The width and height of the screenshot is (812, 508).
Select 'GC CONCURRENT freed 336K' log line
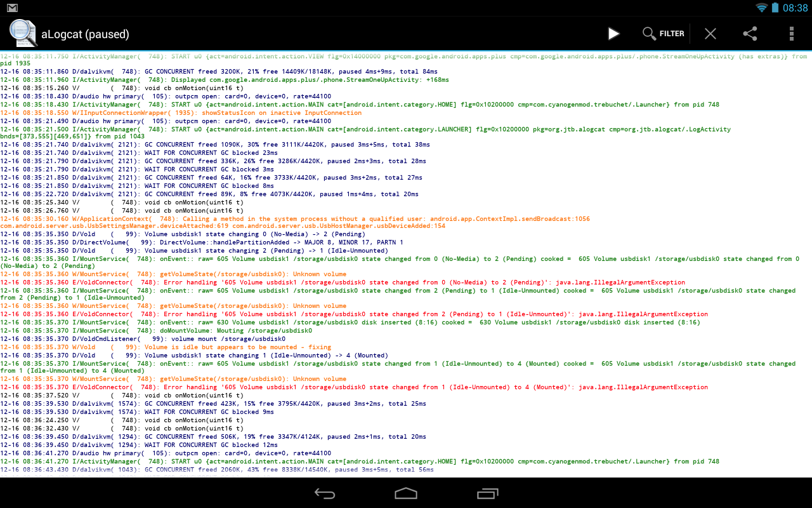213,161
